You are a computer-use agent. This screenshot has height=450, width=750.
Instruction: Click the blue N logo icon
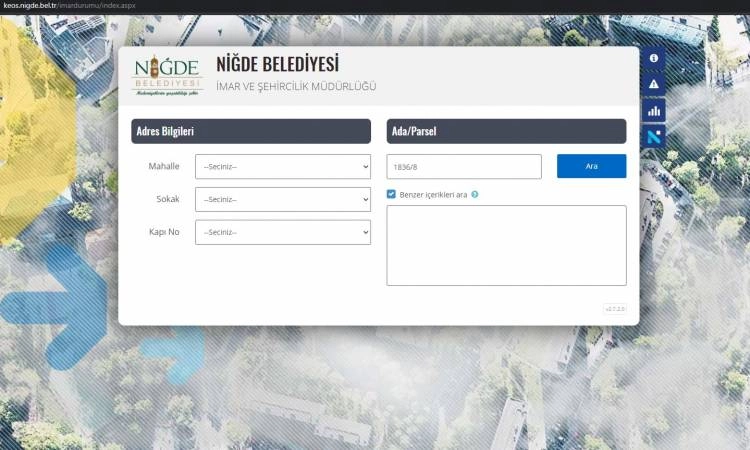click(654, 137)
